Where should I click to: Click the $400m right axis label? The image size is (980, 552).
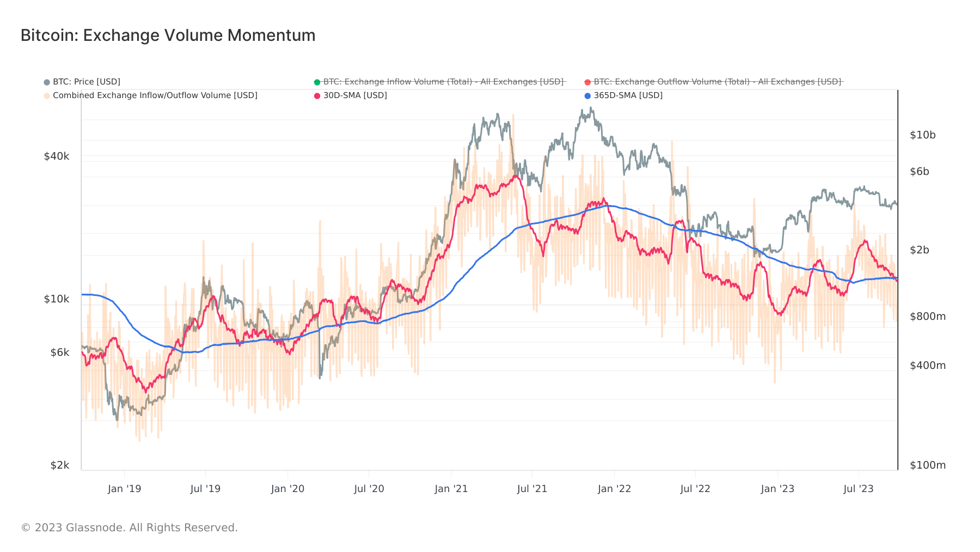pyautogui.click(x=928, y=366)
